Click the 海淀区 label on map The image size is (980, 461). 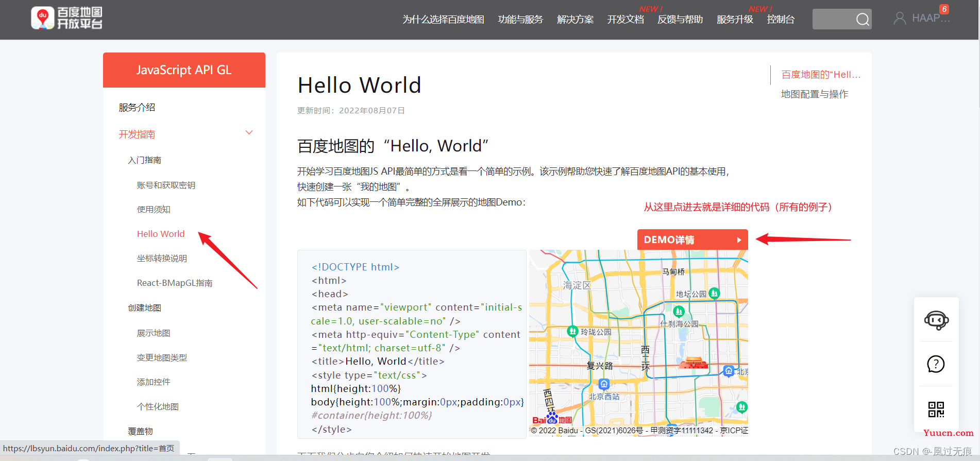(577, 285)
